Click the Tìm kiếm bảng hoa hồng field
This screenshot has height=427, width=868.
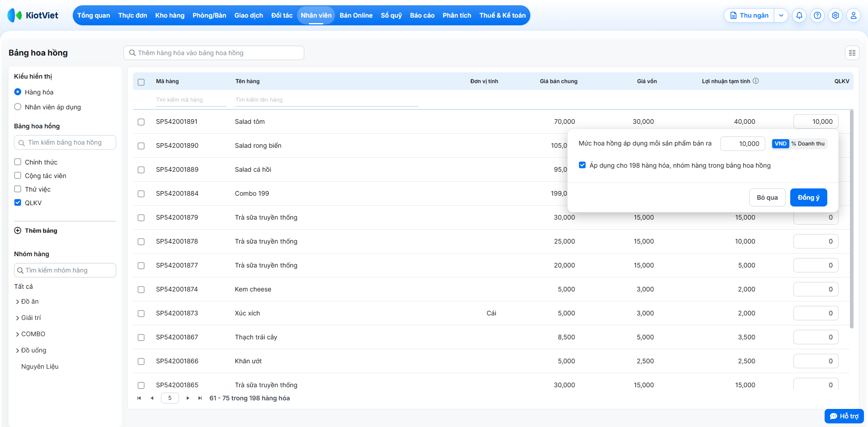pos(65,142)
